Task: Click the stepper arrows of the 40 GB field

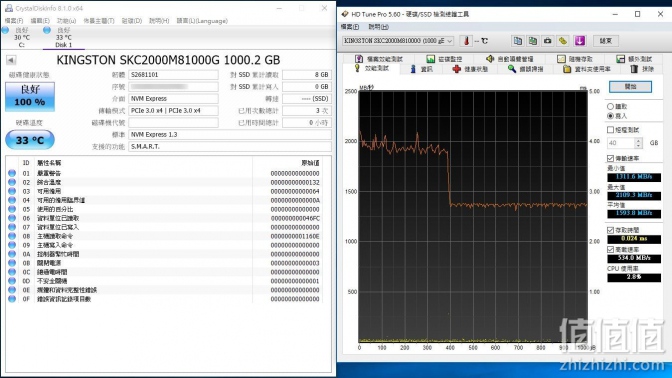Action: click(x=639, y=143)
